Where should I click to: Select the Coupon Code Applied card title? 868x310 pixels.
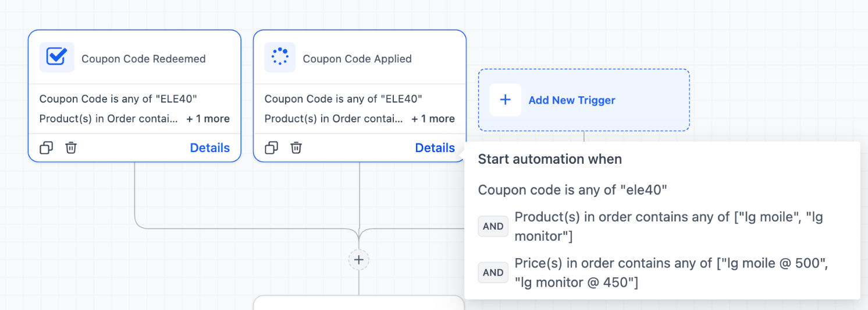(357, 59)
